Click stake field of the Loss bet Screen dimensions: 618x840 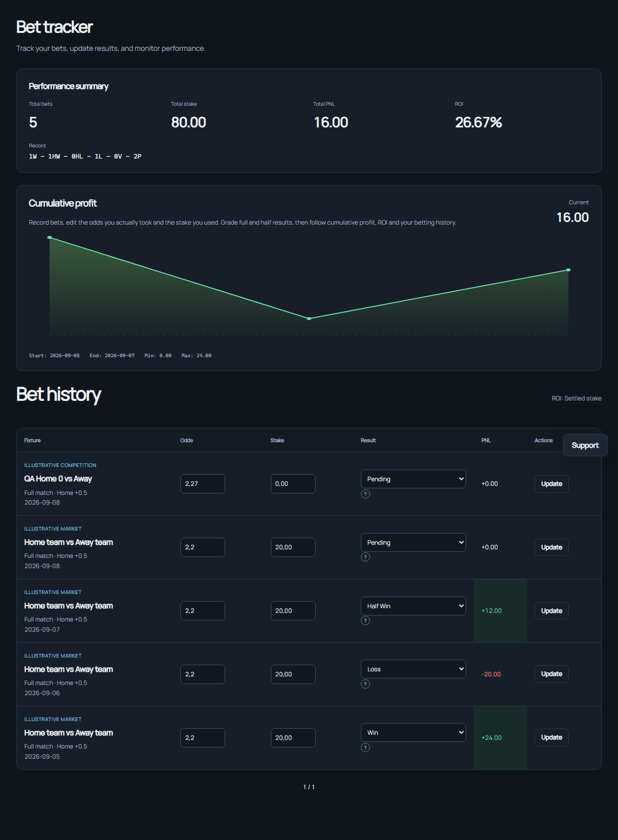coord(293,674)
